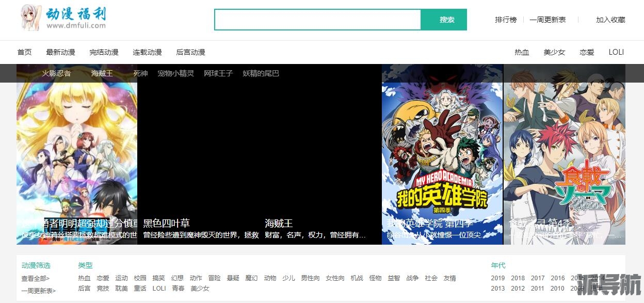The image size is (644, 303).
Task: Filter by 友情 genre
Action: coord(449,278)
